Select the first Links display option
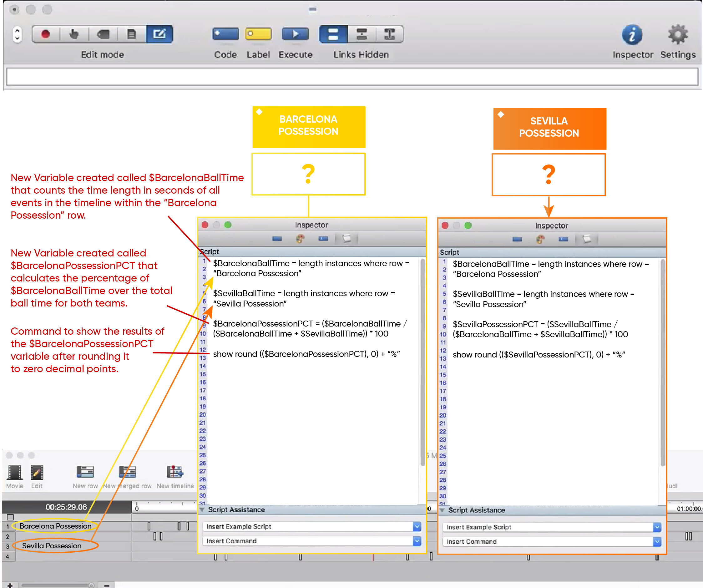This screenshot has width=703, height=588. click(x=333, y=34)
